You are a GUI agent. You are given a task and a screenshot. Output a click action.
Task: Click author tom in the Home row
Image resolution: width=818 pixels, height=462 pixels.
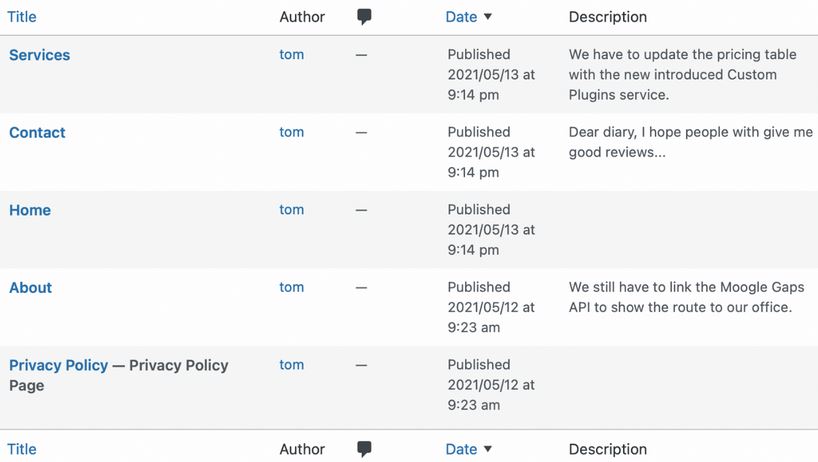[x=292, y=210]
